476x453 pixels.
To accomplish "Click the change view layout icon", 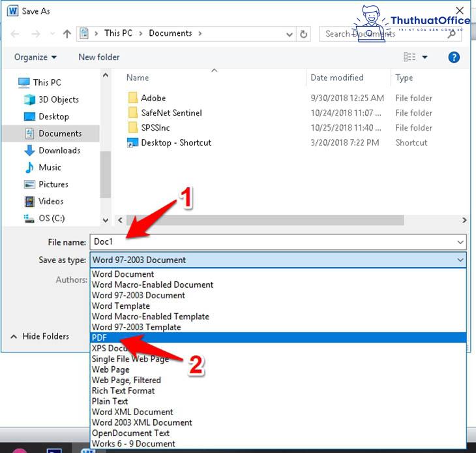I will 409,57.
